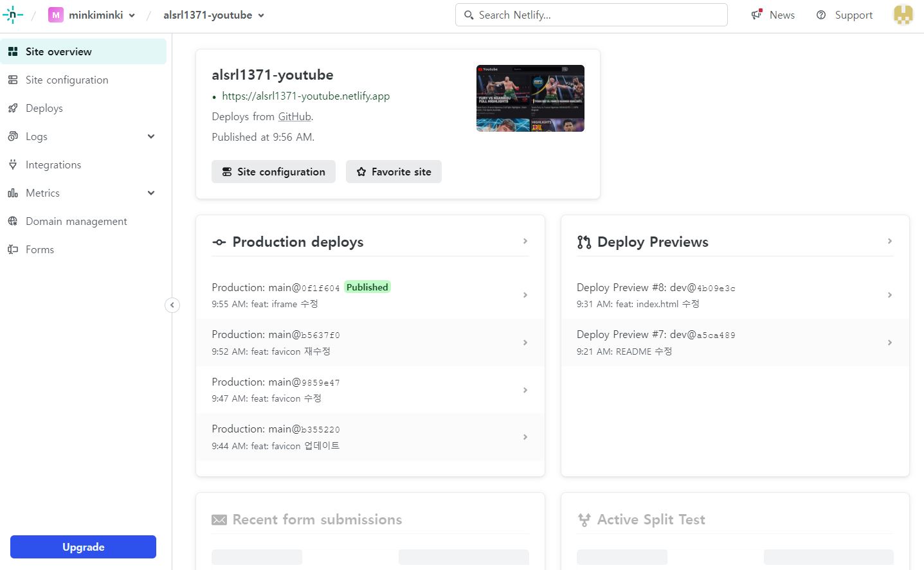Click the minkiminki team avatar icon

(x=56, y=15)
